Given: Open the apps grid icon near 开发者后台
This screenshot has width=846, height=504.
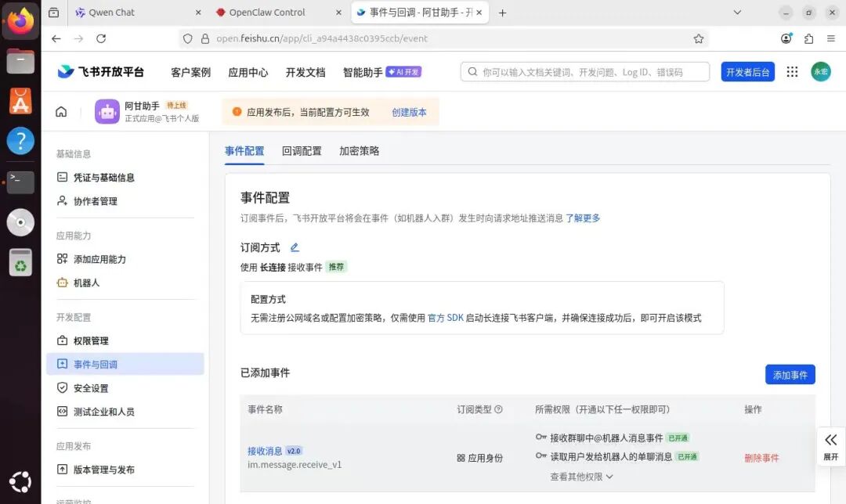Looking at the screenshot, I should tap(792, 71).
